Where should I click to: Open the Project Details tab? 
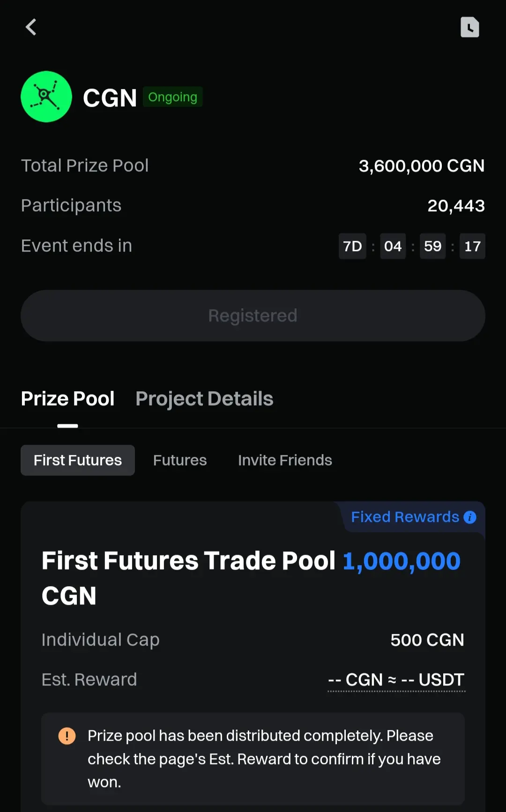[x=204, y=399]
